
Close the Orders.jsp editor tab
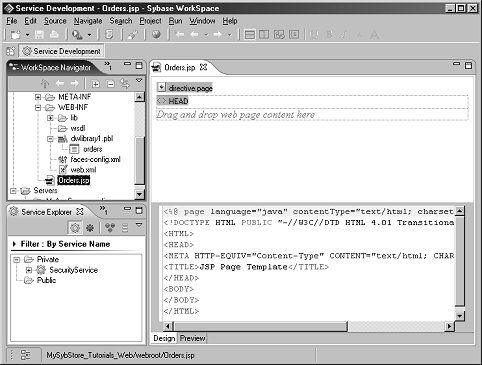coord(203,67)
